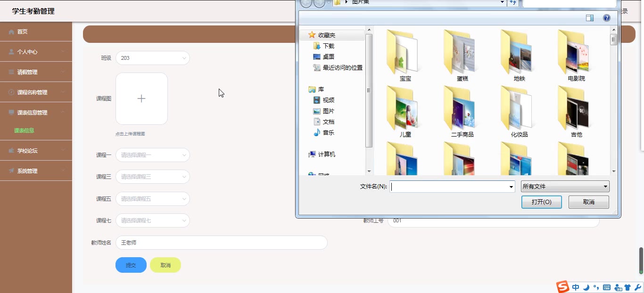Click the help icon in the file dialog
The image size is (644, 293).
tap(607, 18)
